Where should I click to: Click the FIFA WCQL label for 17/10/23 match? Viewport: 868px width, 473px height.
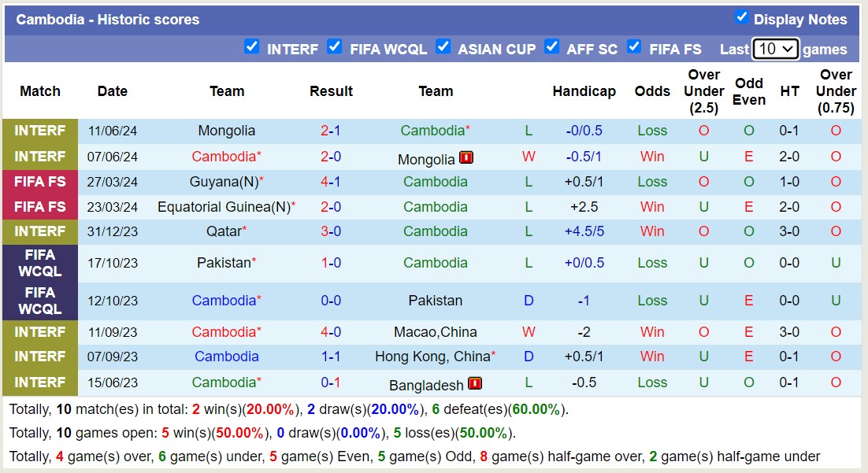[40, 263]
